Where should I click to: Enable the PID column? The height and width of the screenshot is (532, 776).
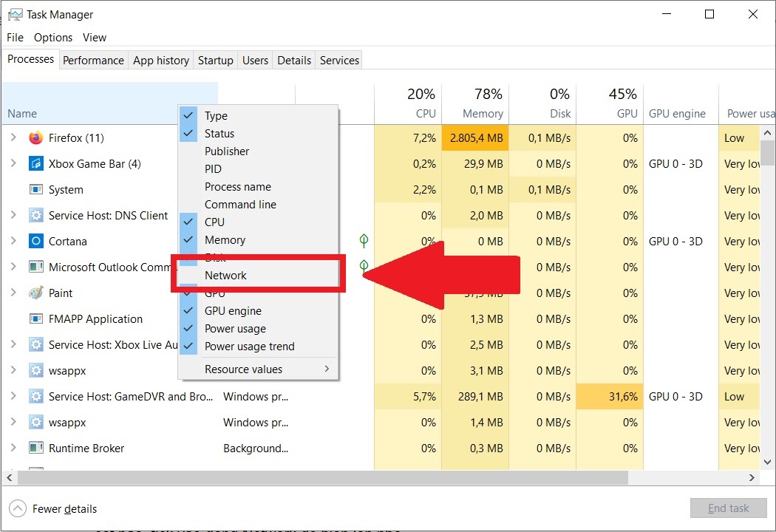(258, 168)
